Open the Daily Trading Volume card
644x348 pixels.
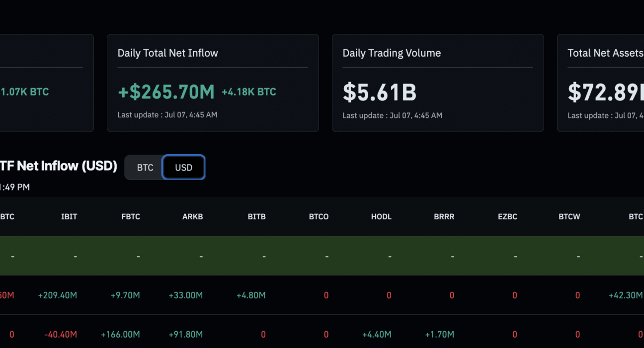438,83
